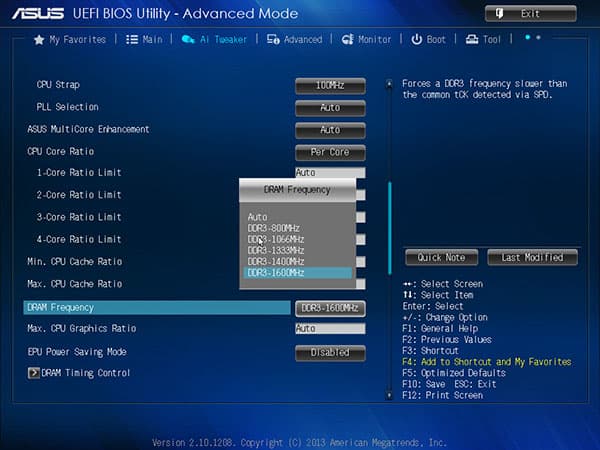Click the settings list scroll up arrow

click(389, 84)
